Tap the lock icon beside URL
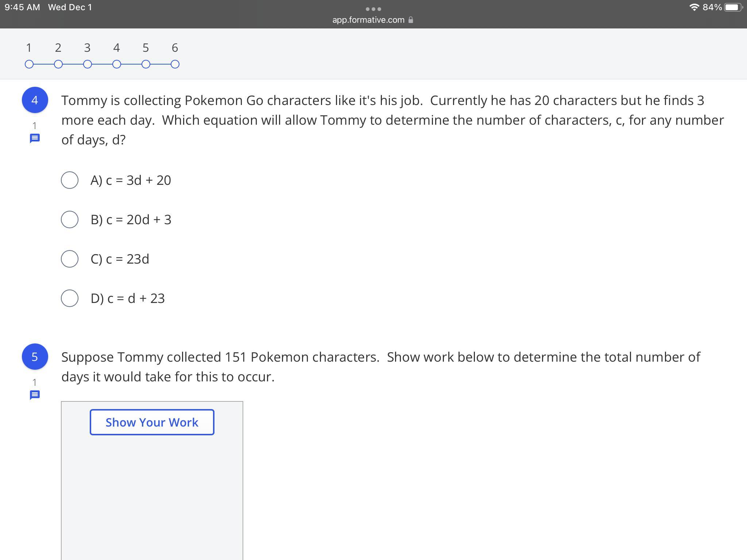 411,20
